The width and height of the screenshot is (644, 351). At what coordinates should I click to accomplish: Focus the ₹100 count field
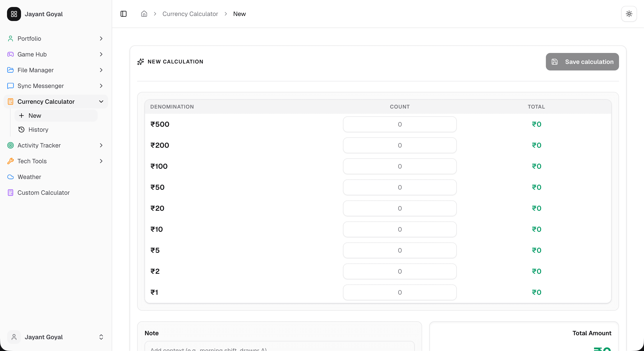click(x=400, y=166)
